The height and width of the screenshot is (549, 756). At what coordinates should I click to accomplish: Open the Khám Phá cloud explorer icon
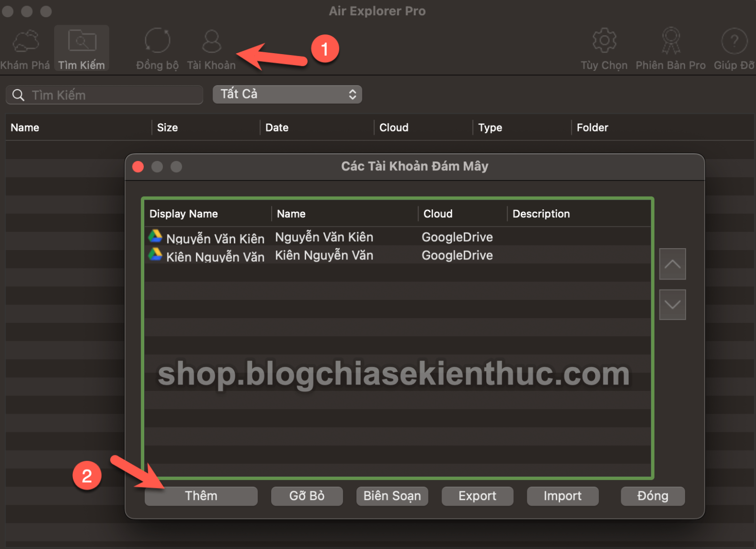[26, 41]
